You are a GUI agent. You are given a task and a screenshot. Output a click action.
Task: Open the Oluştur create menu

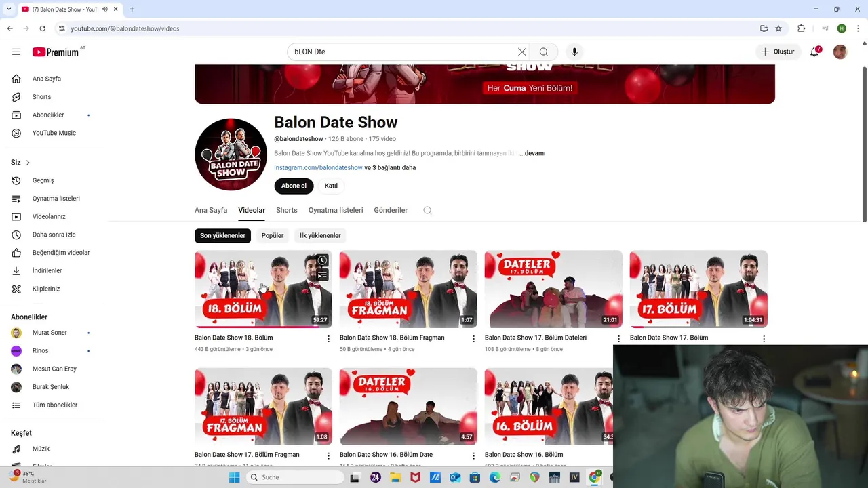[777, 52]
